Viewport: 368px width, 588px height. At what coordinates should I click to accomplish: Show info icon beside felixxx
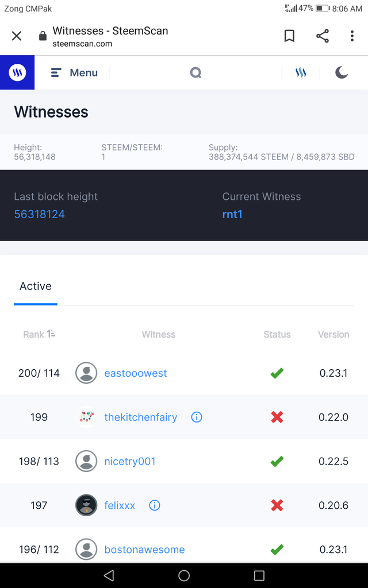[155, 505]
